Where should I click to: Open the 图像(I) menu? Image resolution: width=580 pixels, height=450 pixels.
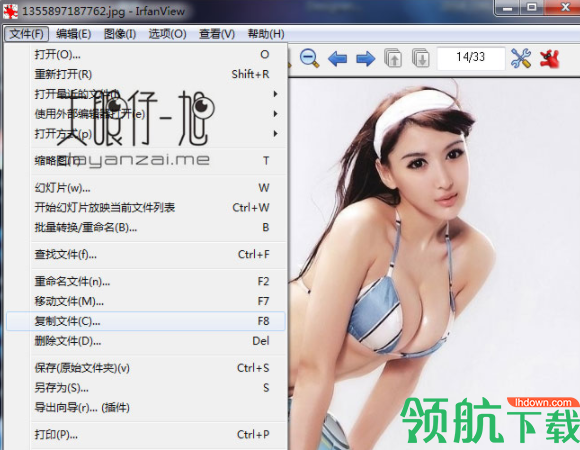coord(120,34)
